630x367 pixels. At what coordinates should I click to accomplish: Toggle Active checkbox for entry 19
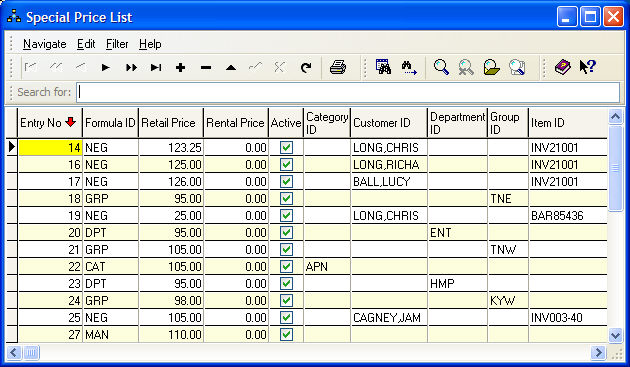(x=286, y=215)
